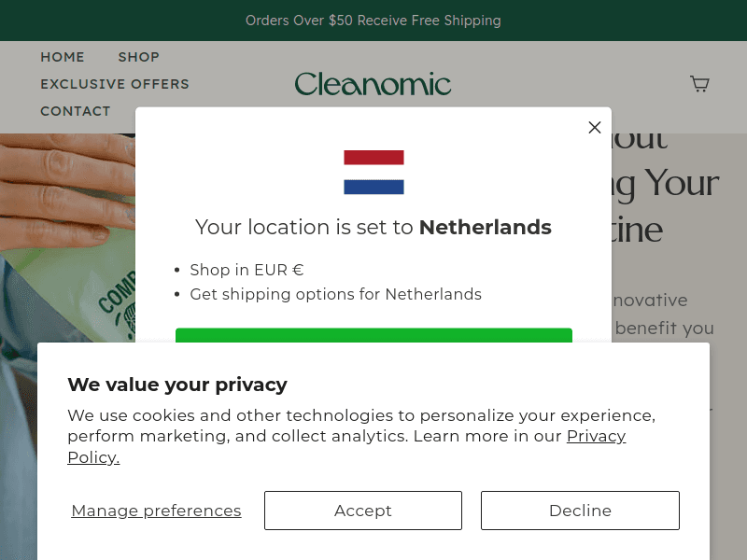Open Manage preferences for cookies
Viewport: 747px width, 560px height.
(156, 511)
